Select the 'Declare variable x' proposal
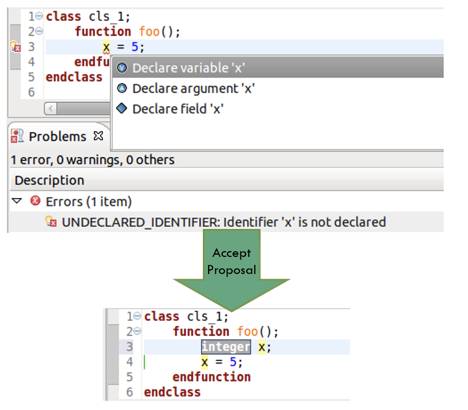Viewport: 468px width, 410px height. [x=278, y=68]
